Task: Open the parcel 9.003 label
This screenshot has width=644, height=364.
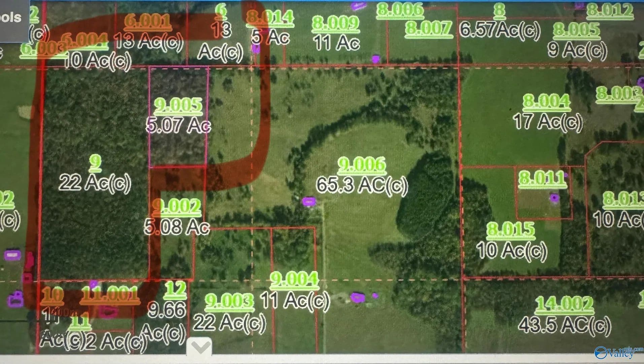Action: click(x=229, y=301)
